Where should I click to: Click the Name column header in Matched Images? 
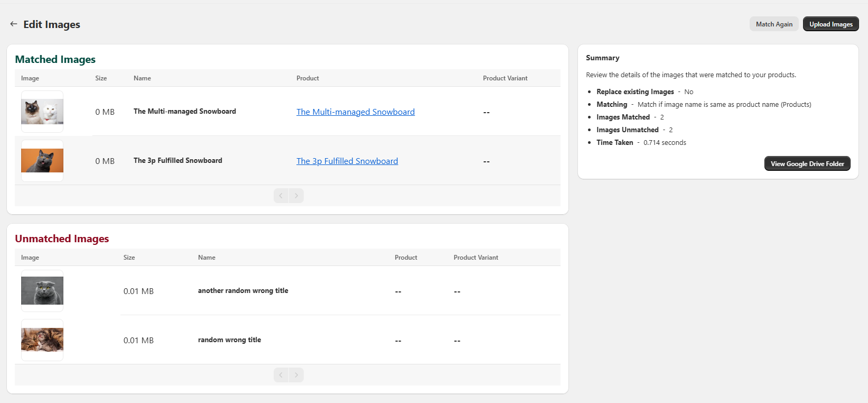(142, 78)
